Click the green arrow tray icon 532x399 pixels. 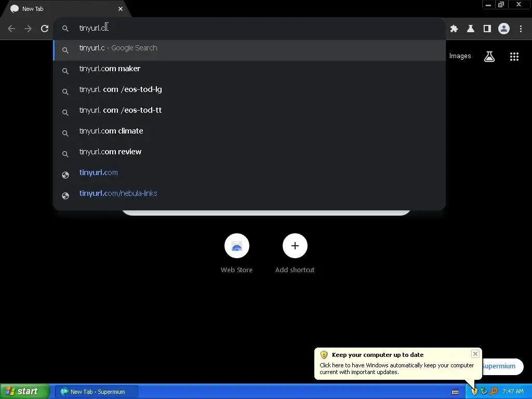pyautogui.click(x=484, y=392)
